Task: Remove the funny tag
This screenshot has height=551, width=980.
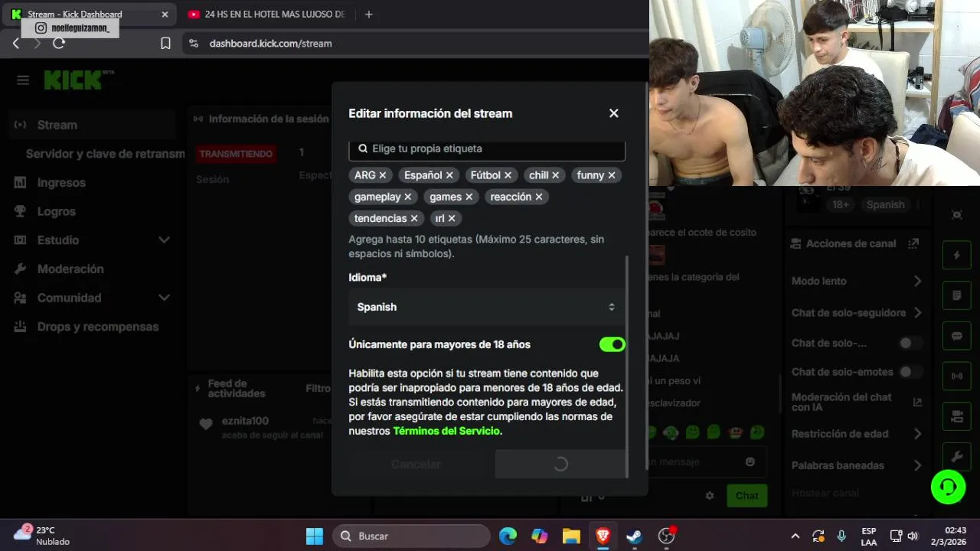Action: tap(611, 175)
